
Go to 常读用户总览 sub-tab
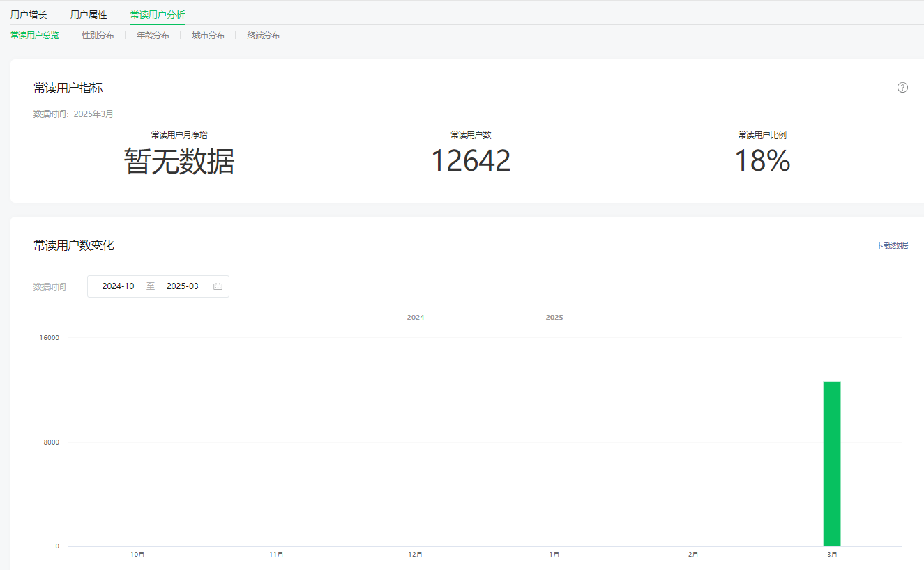[x=35, y=36]
